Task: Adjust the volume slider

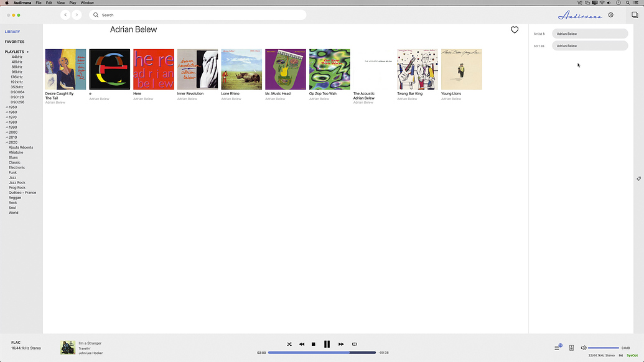Action: coord(604,348)
